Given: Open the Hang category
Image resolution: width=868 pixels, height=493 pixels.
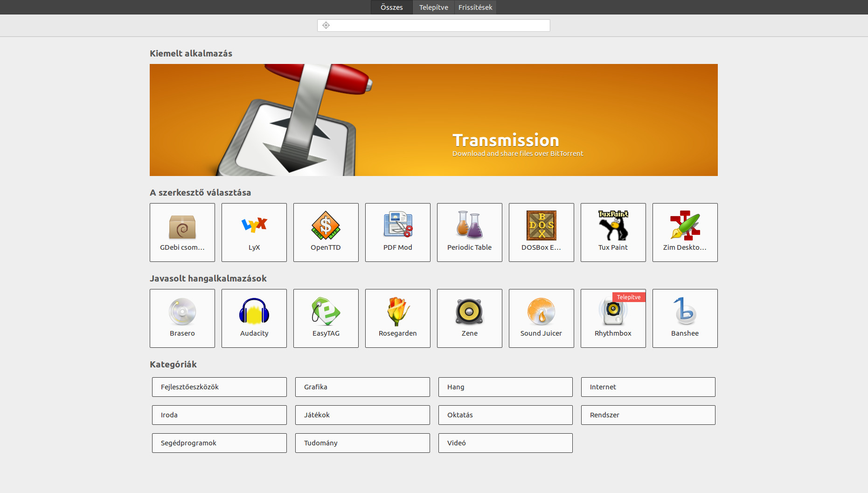Looking at the screenshot, I should (x=506, y=387).
